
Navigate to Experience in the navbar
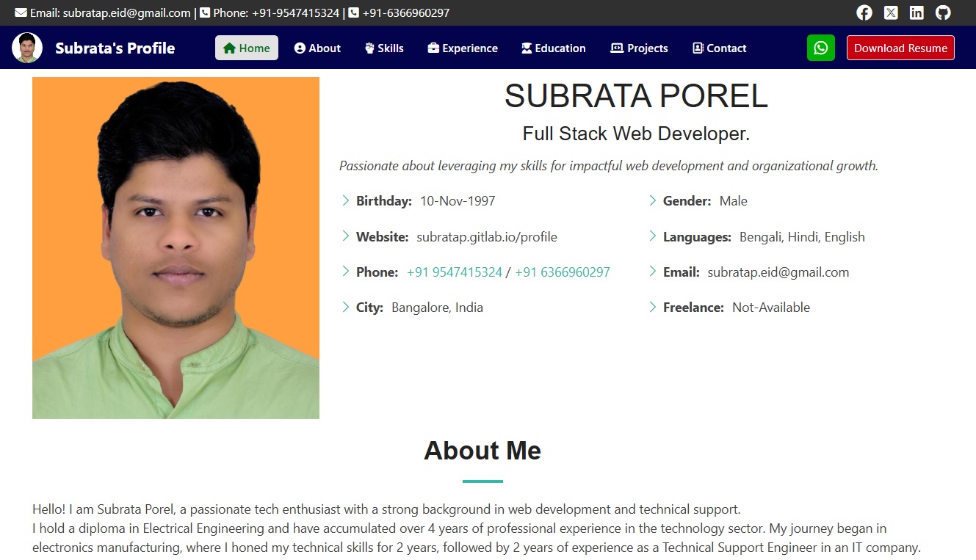[x=463, y=48]
